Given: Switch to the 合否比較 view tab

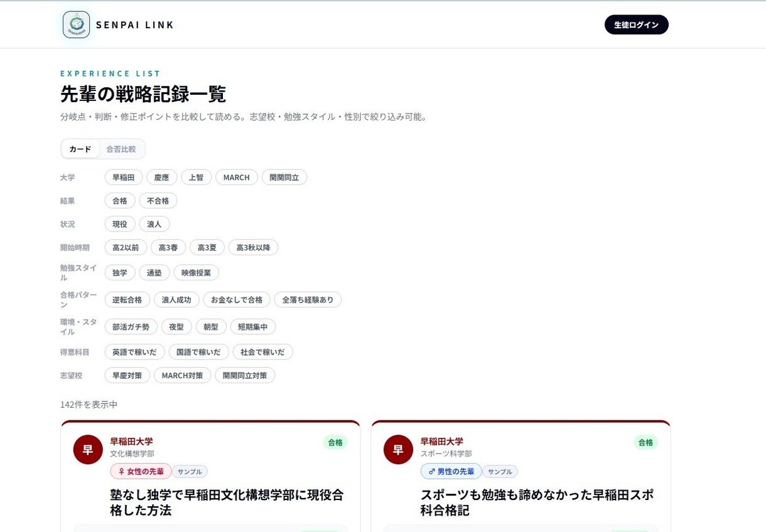Looking at the screenshot, I should pos(121,149).
